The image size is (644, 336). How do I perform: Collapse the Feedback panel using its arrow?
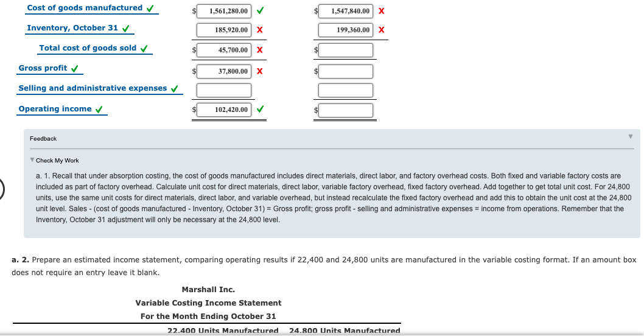pos(631,136)
